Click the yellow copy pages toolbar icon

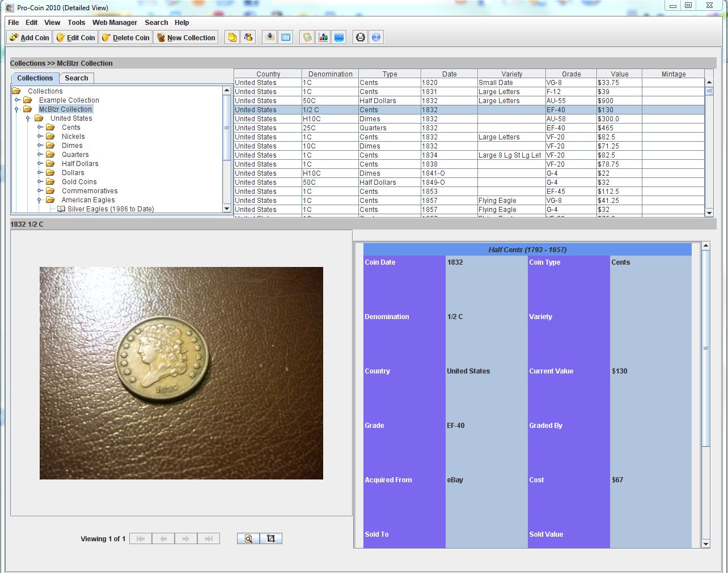pyautogui.click(x=232, y=37)
